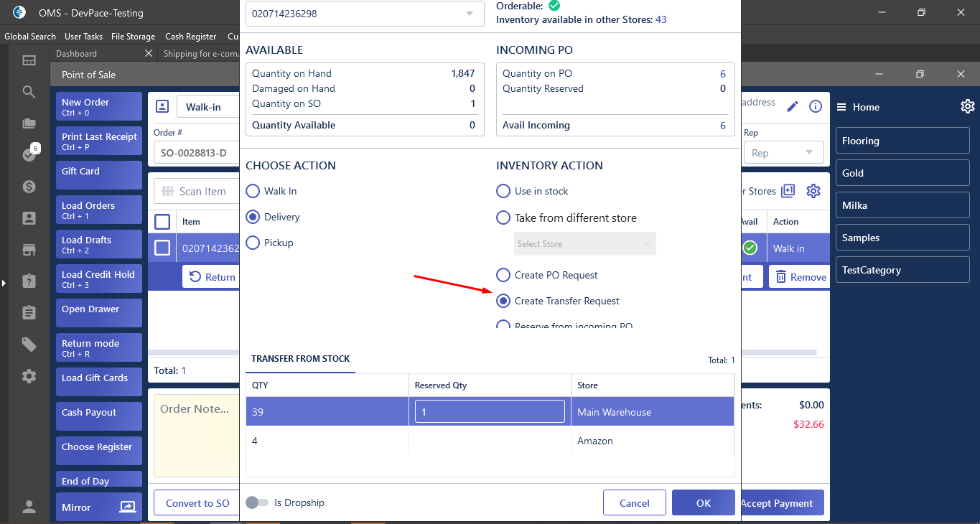Click the Remove button with trash icon

800,277
